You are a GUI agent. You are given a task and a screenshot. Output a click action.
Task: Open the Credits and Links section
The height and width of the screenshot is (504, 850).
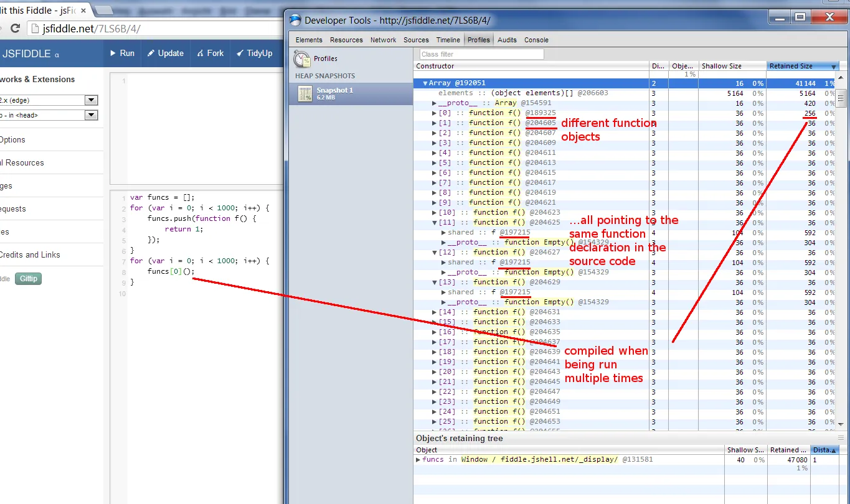pos(31,255)
